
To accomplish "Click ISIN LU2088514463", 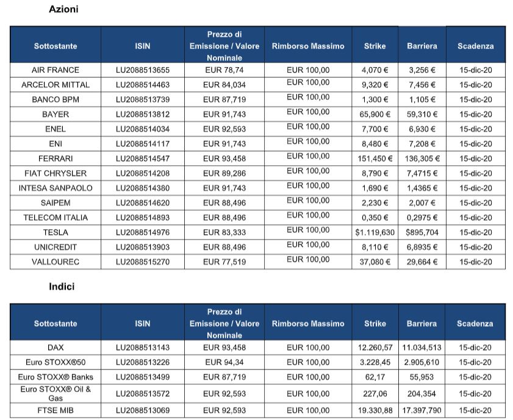I will [143, 85].
